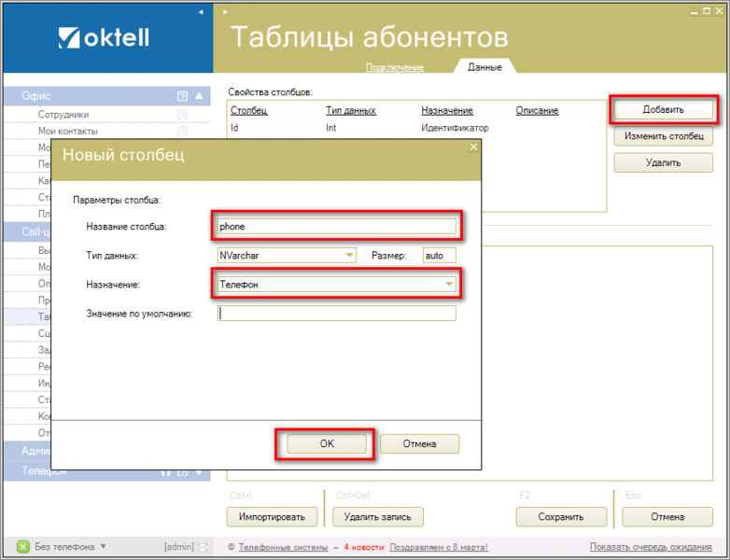Image resolution: width=730 pixels, height=560 pixels.
Task: Click the Сохранить button
Action: [561, 517]
